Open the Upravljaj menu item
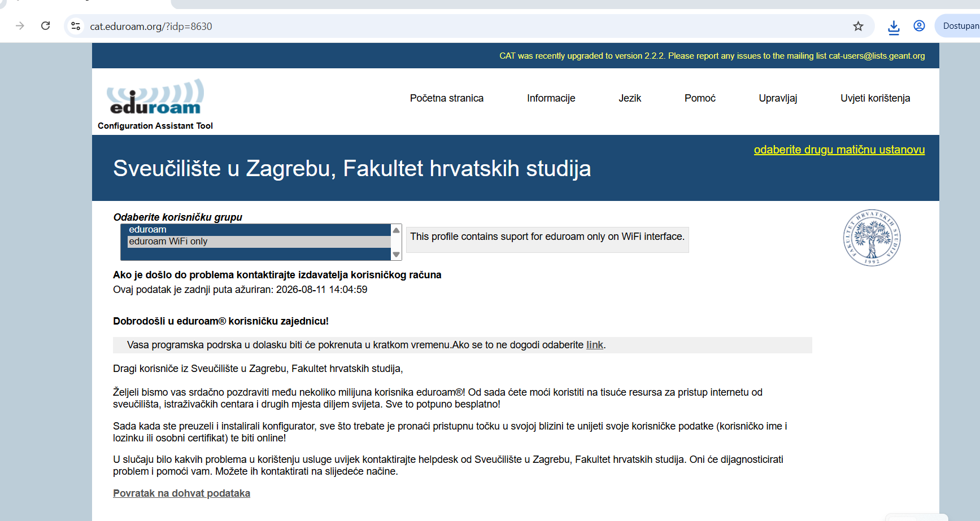This screenshot has height=521, width=980. 778,98
